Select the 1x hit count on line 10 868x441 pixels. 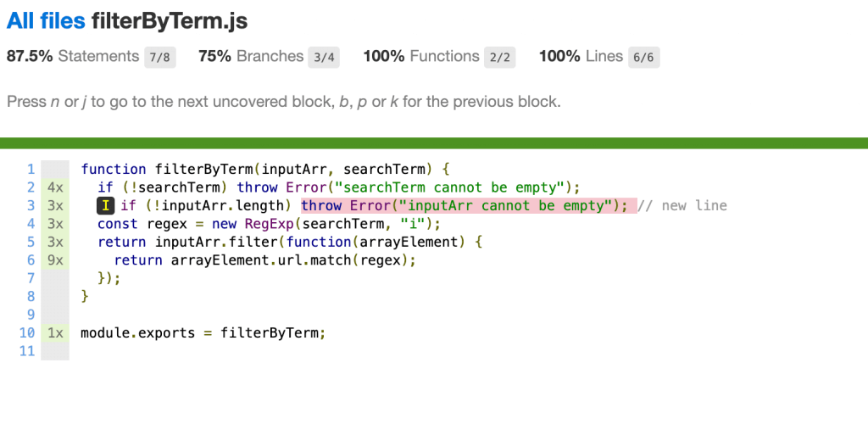56,333
